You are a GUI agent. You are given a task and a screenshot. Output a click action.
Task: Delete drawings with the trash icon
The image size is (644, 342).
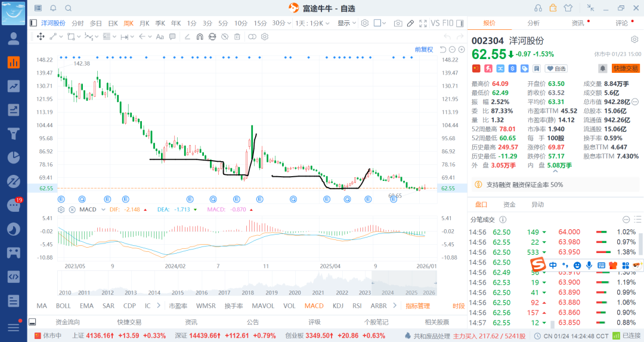pyautogui.click(x=237, y=36)
